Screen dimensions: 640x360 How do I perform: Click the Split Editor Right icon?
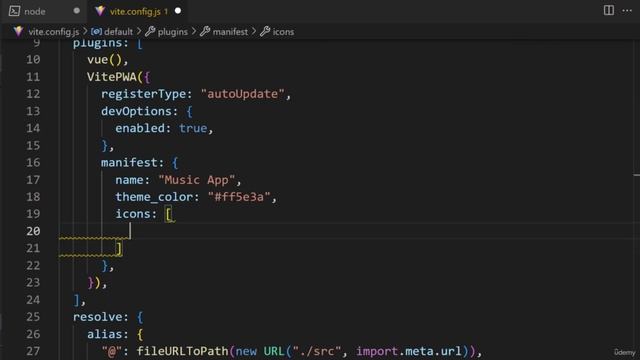tap(609, 10)
